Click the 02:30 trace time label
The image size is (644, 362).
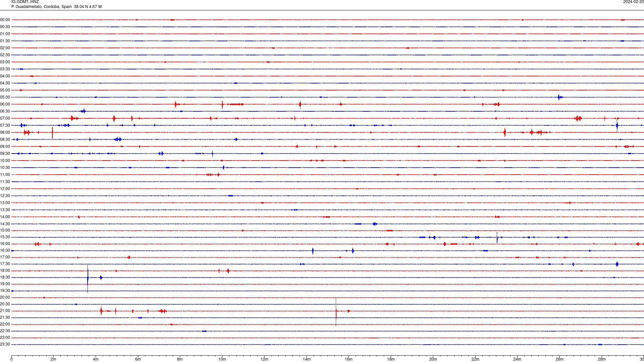[x=5, y=55]
